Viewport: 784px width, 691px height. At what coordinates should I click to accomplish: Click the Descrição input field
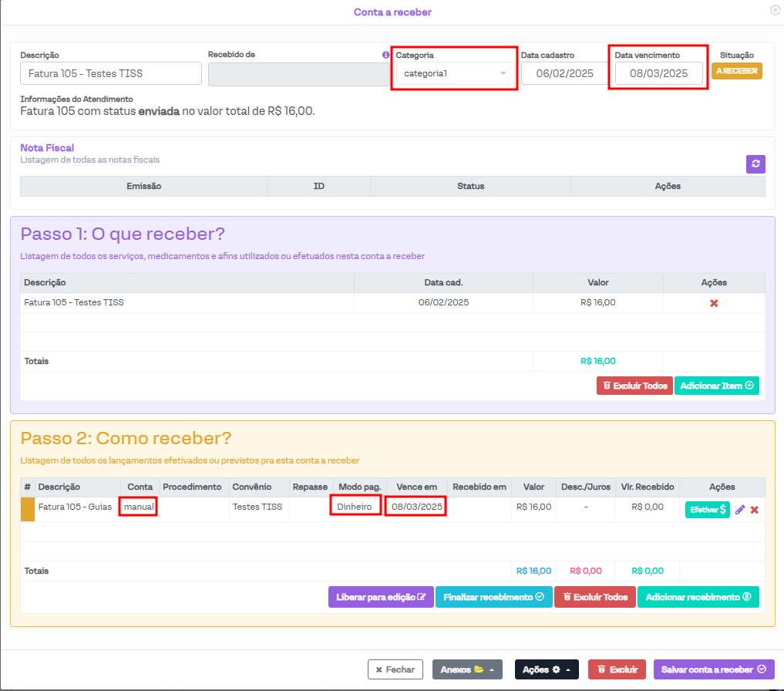[111, 73]
